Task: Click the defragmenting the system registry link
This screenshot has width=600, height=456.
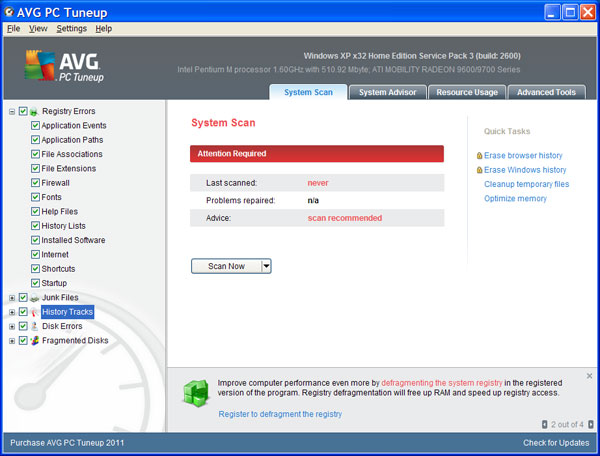Action: click(x=442, y=383)
